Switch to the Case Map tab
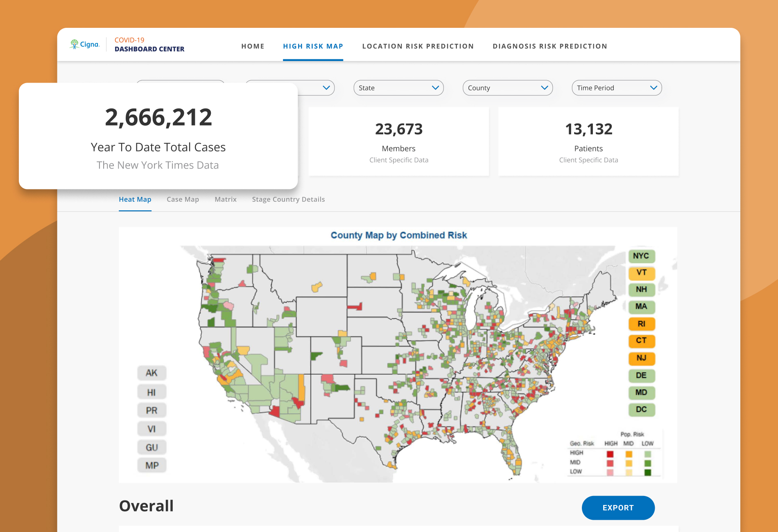The height and width of the screenshot is (532, 778). coord(183,199)
